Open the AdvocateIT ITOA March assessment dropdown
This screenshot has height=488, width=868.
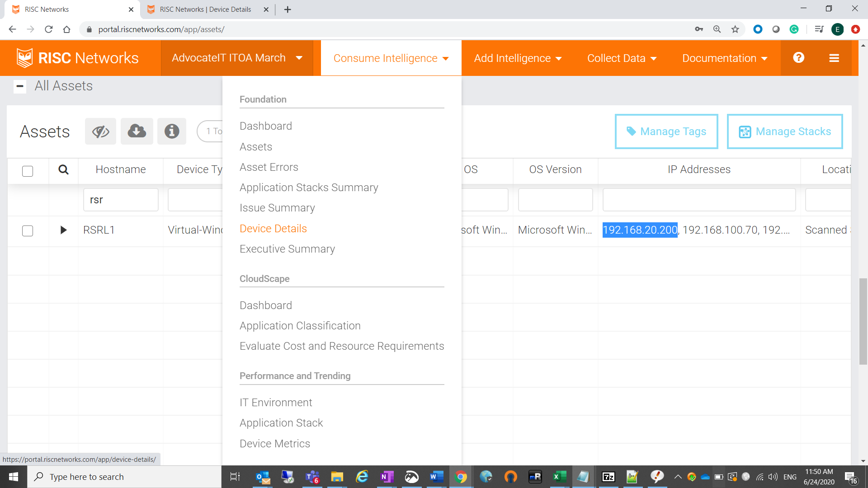click(x=237, y=58)
